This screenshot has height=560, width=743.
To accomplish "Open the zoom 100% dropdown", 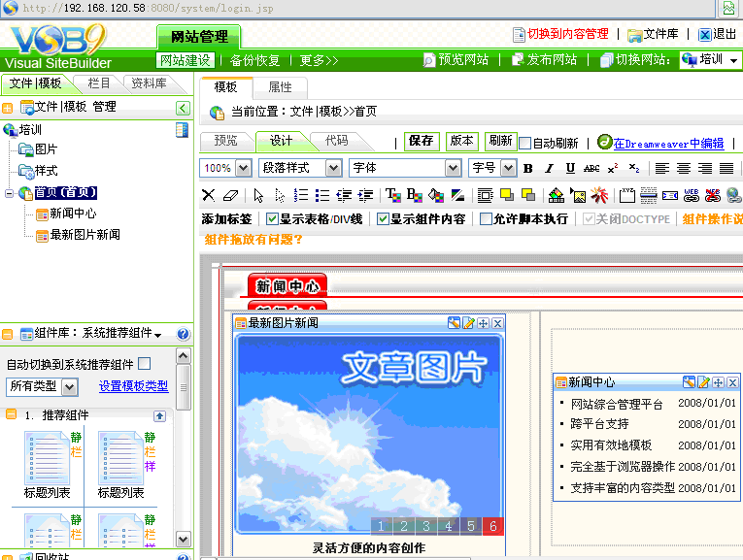I will (244, 168).
